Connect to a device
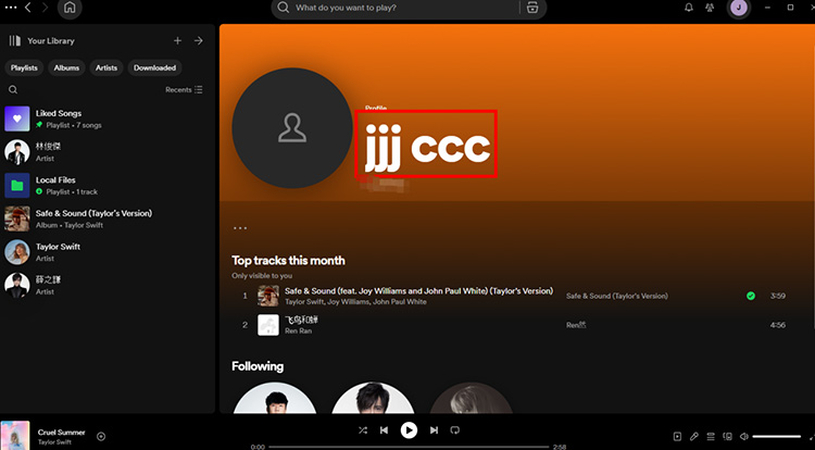The image size is (815, 450). click(x=728, y=436)
